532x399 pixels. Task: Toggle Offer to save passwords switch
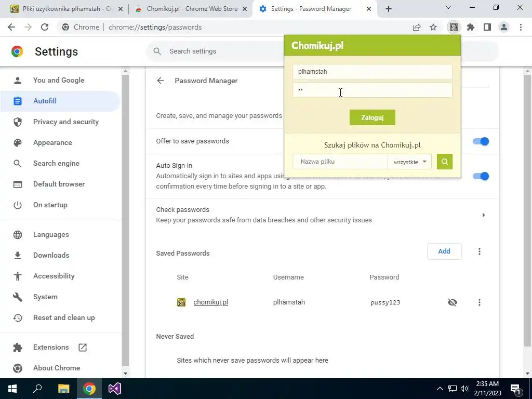pos(481,141)
